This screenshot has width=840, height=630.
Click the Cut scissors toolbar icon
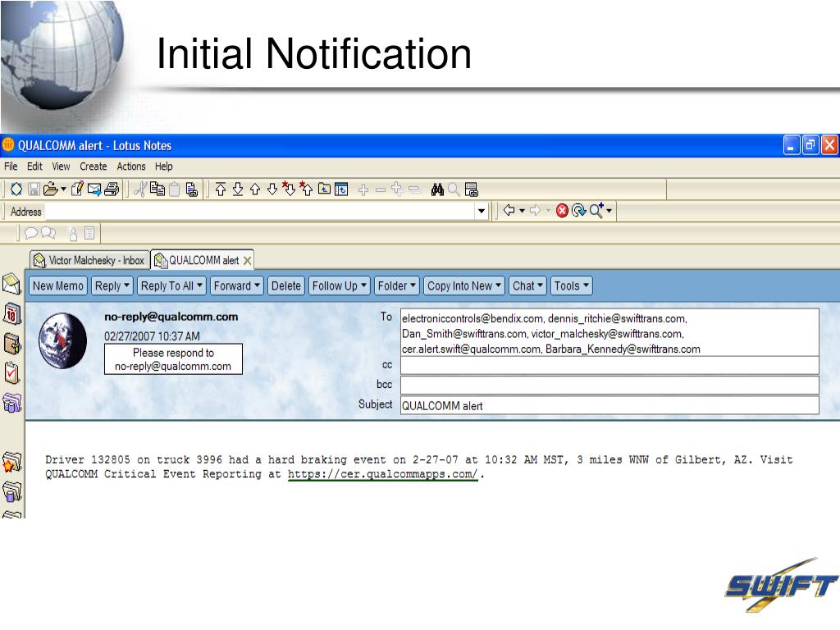140,189
